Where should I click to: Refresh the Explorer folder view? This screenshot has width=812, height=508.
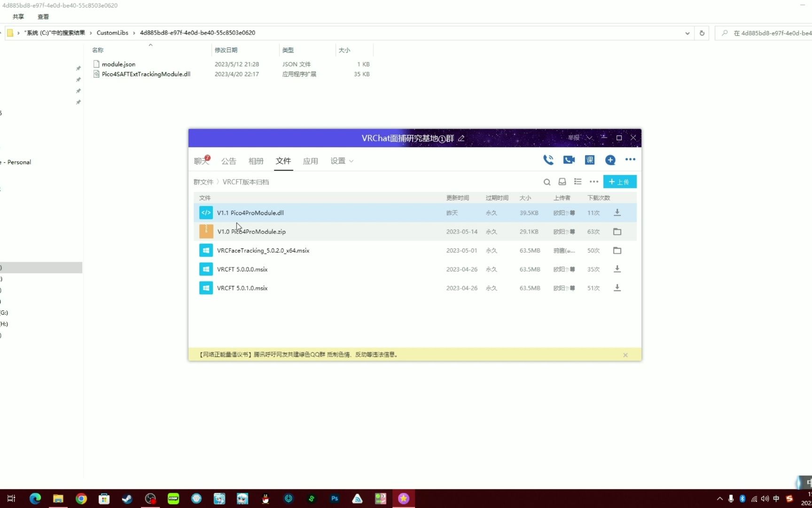pos(702,33)
